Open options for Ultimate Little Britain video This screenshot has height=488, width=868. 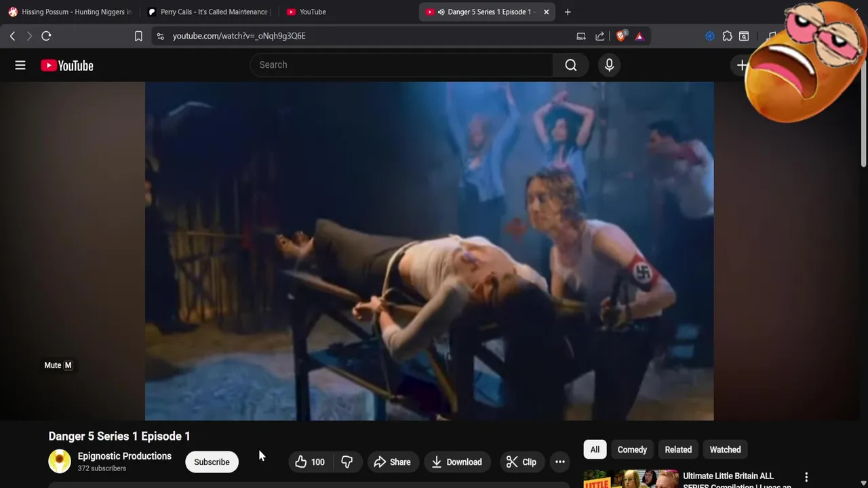[806, 477]
